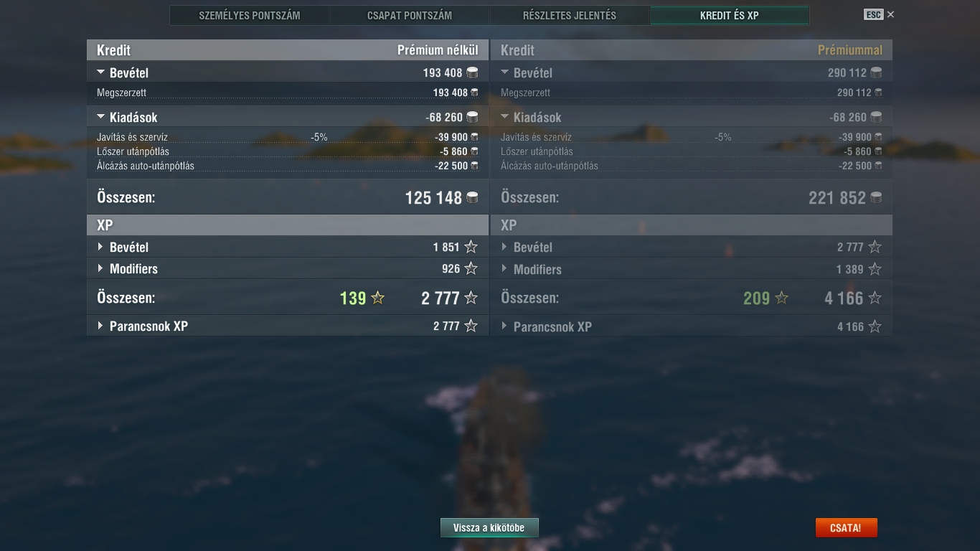Viewport: 980px width, 551px height.
Task: Click the Vissza a kikötőbe button
Action: tap(489, 527)
